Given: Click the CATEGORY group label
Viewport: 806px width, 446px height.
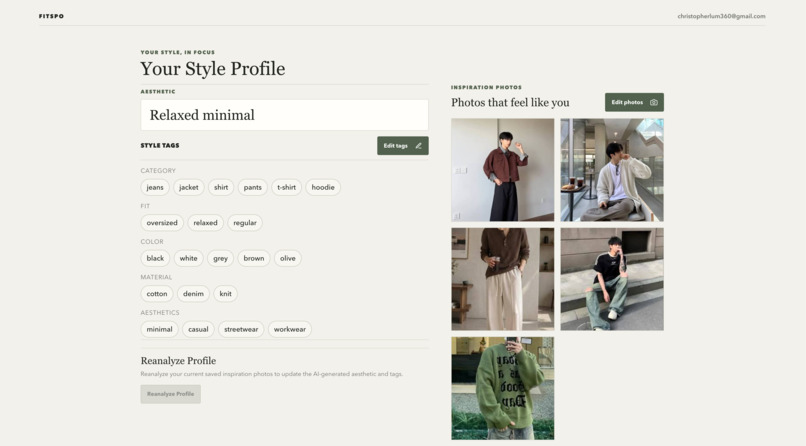Looking at the screenshot, I should point(158,171).
